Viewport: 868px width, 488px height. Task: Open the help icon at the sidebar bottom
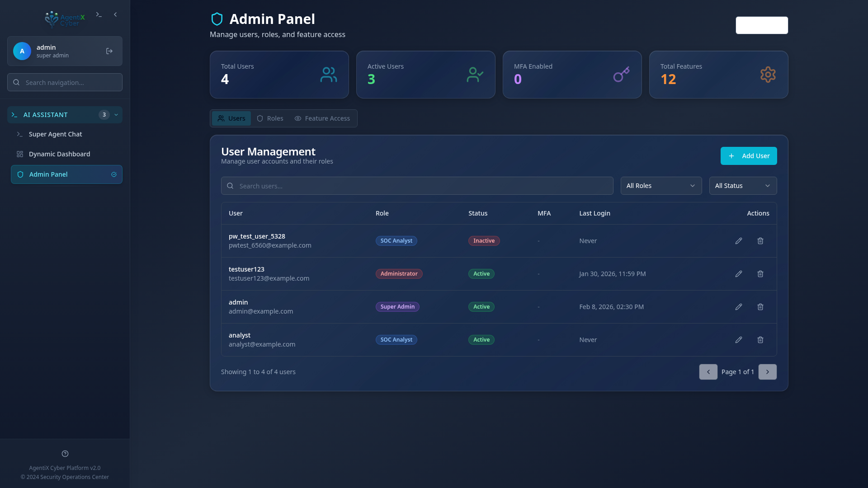point(65,454)
